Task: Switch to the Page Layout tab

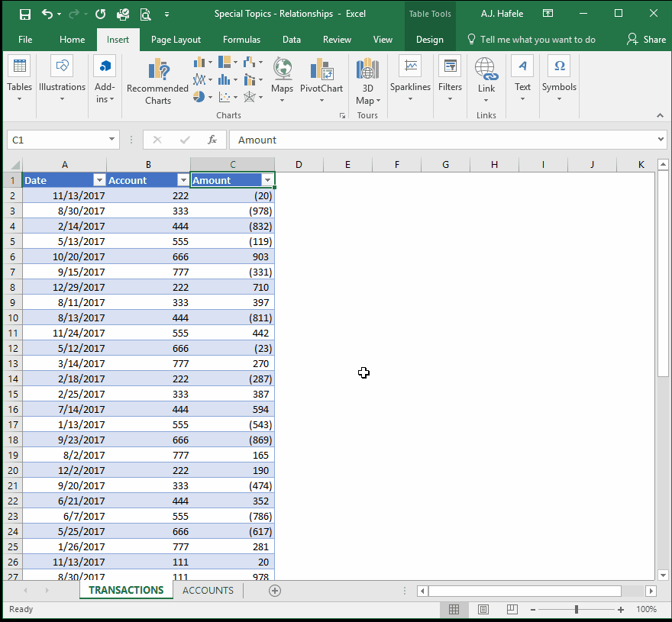Action: [176, 40]
